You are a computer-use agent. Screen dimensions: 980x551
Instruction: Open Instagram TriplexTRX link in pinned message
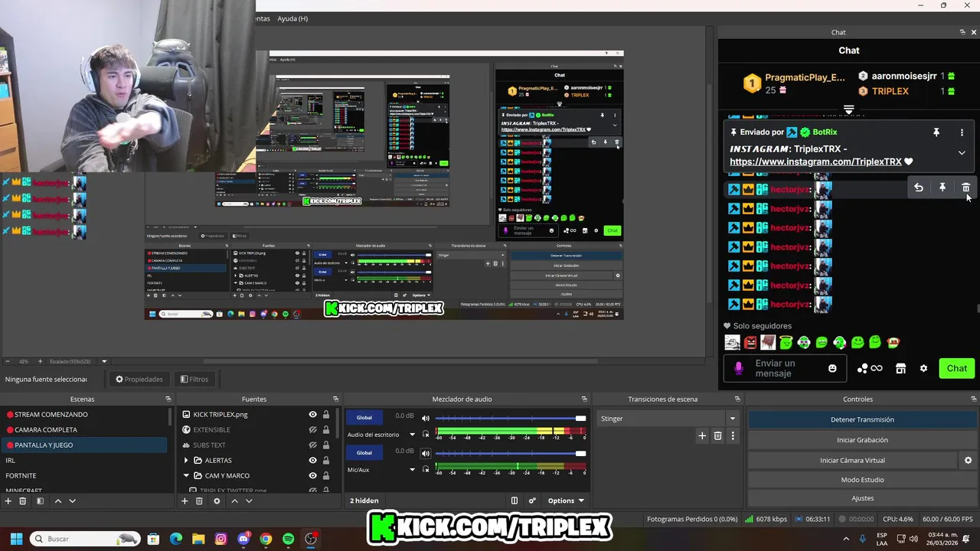[815, 161]
